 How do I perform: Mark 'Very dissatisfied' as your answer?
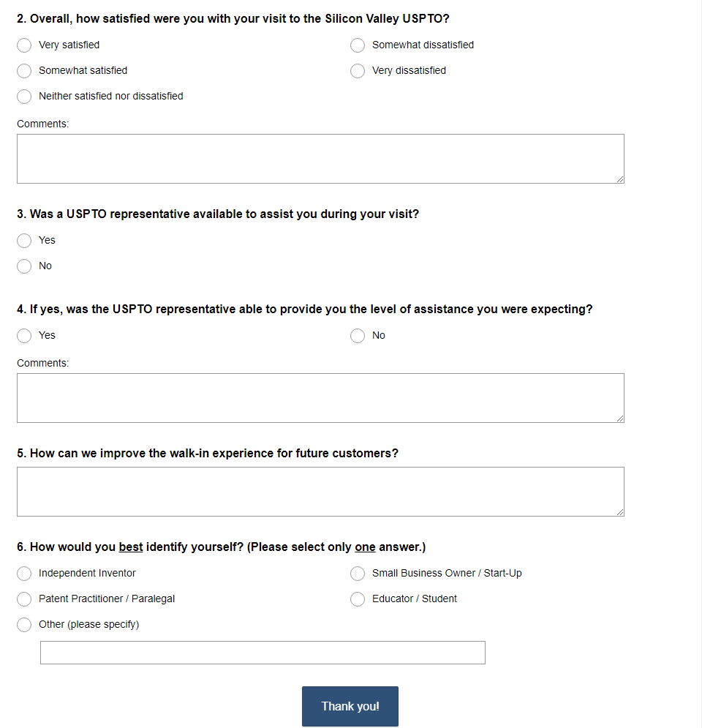358,71
